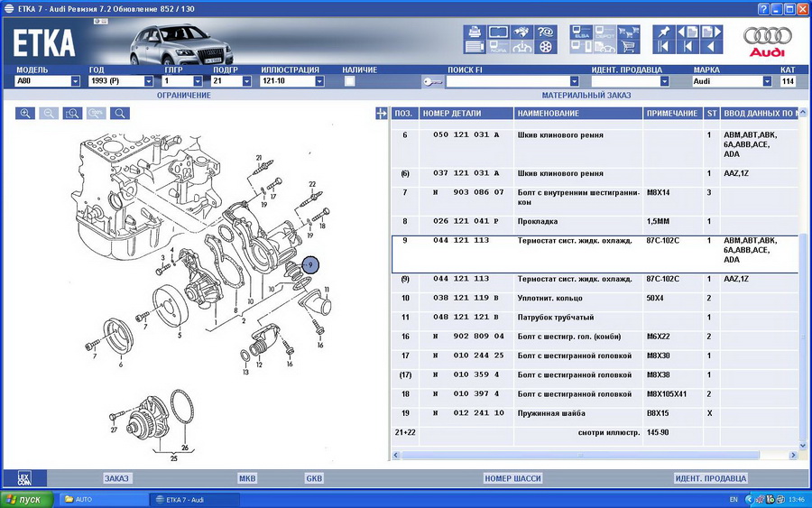The image size is (812, 508).
Task: Click the ЗАКАЗ button in the bottom bar
Action: coord(116,478)
